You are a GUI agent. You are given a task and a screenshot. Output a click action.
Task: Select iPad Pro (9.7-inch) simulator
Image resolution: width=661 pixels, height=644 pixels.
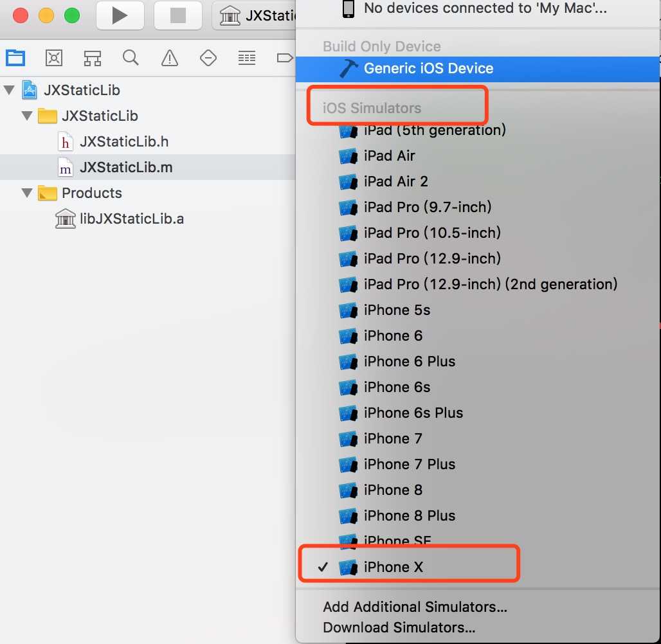(478, 207)
